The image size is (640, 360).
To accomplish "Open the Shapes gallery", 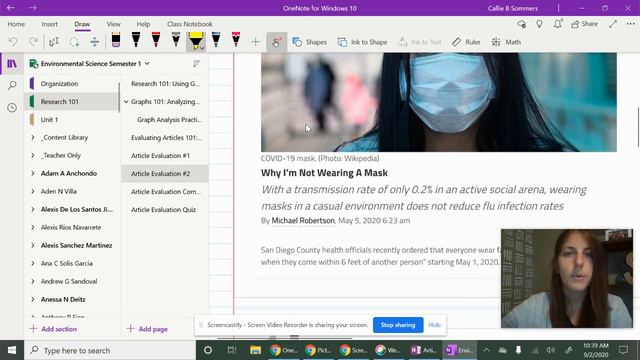I will (310, 42).
